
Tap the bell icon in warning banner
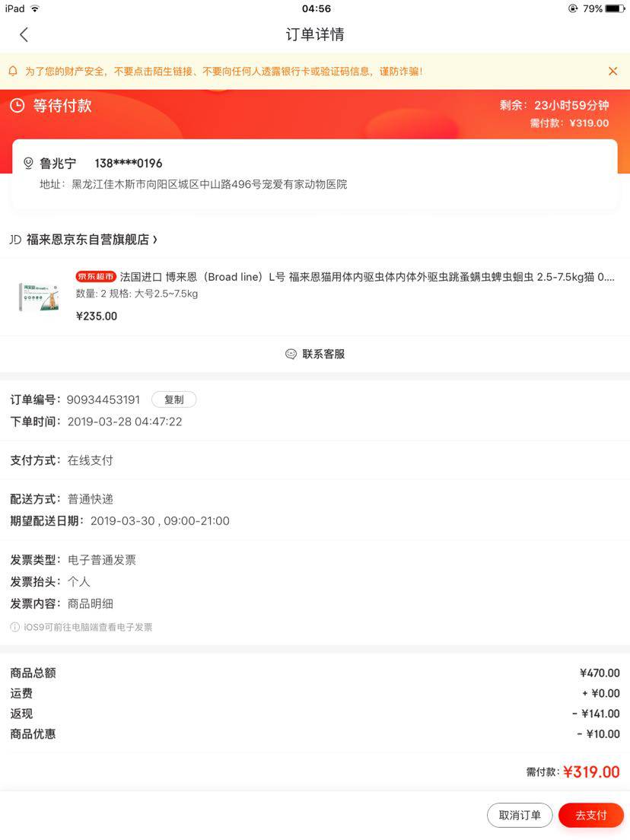(14, 71)
